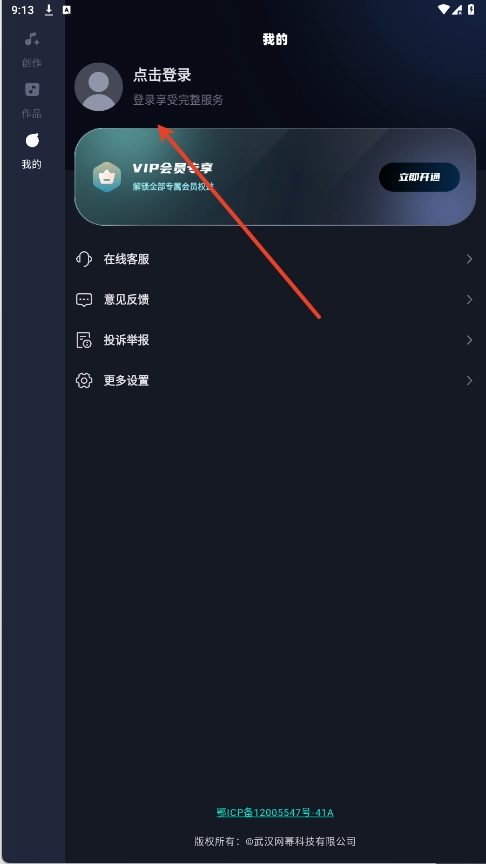
Task: Select the 在线客服 menu entry
Action: [275, 259]
